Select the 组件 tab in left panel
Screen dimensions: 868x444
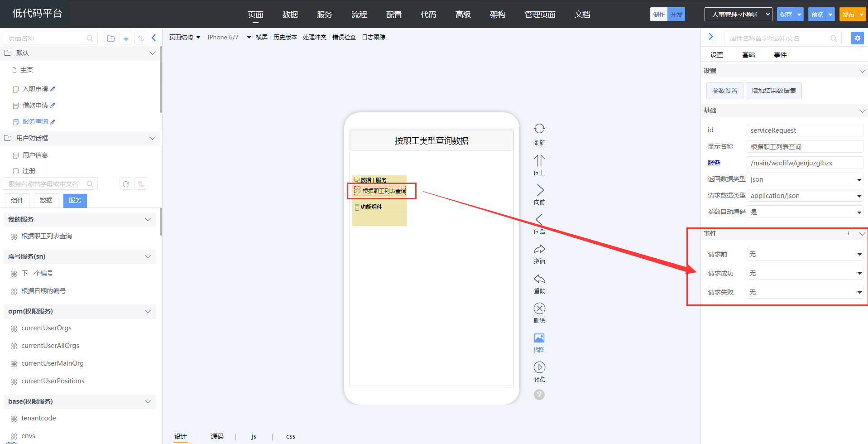click(x=17, y=200)
